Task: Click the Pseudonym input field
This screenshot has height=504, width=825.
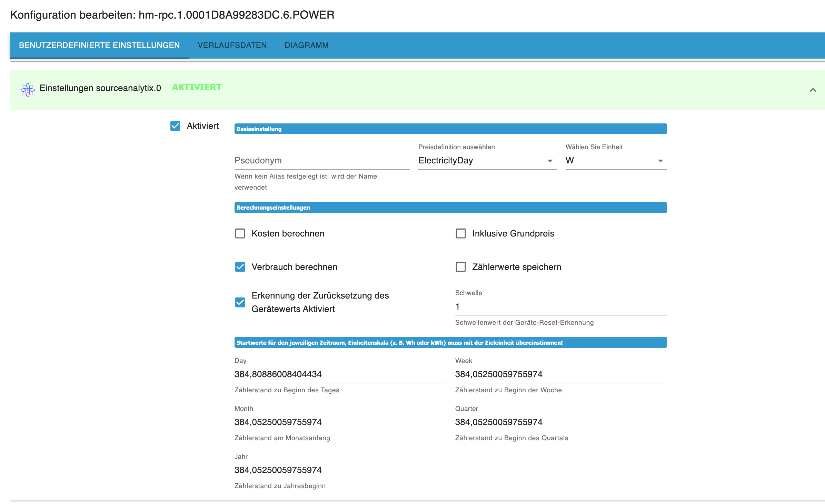Action: pos(321,161)
